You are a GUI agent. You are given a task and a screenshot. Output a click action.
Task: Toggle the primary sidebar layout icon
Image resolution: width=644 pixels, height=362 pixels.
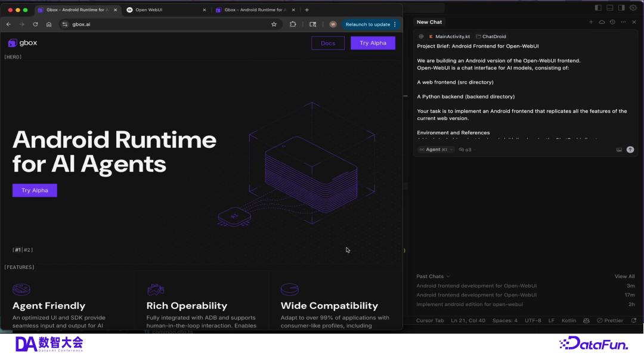click(x=598, y=8)
